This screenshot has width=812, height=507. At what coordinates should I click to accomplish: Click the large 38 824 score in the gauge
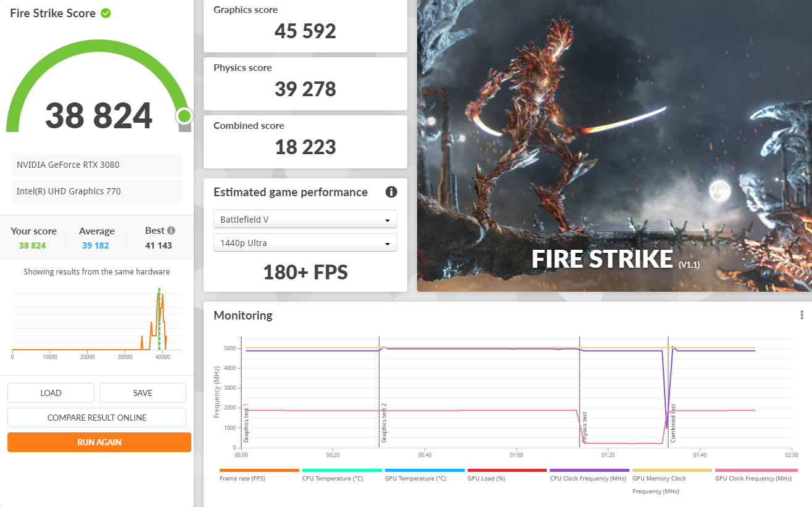(99, 115)
